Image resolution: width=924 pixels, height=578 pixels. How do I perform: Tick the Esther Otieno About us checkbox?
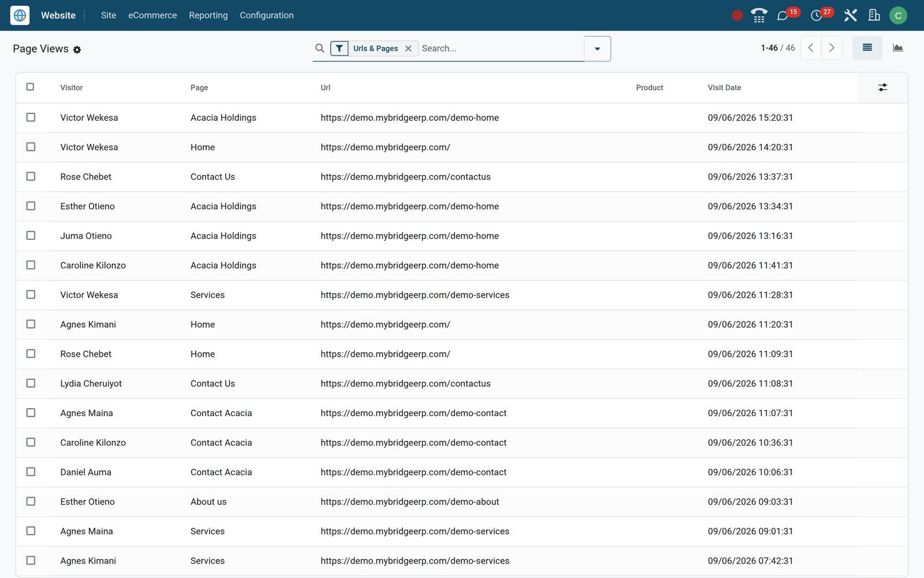(31, 501)
